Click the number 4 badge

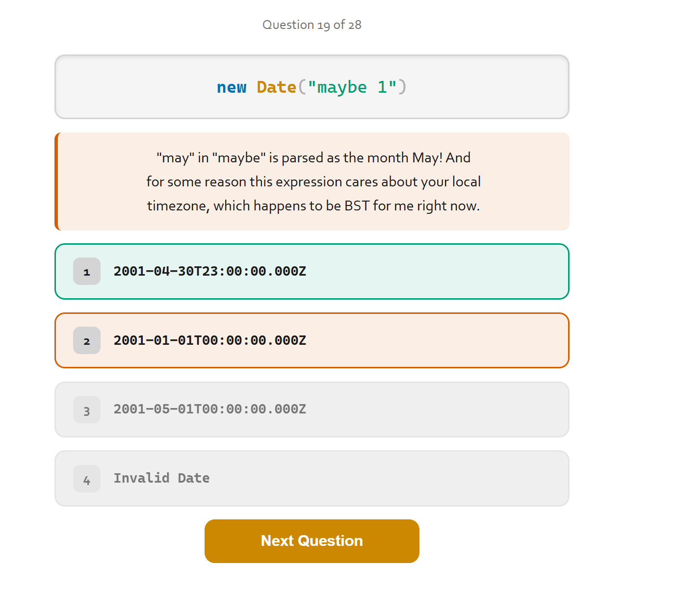[x=87, y=479]
